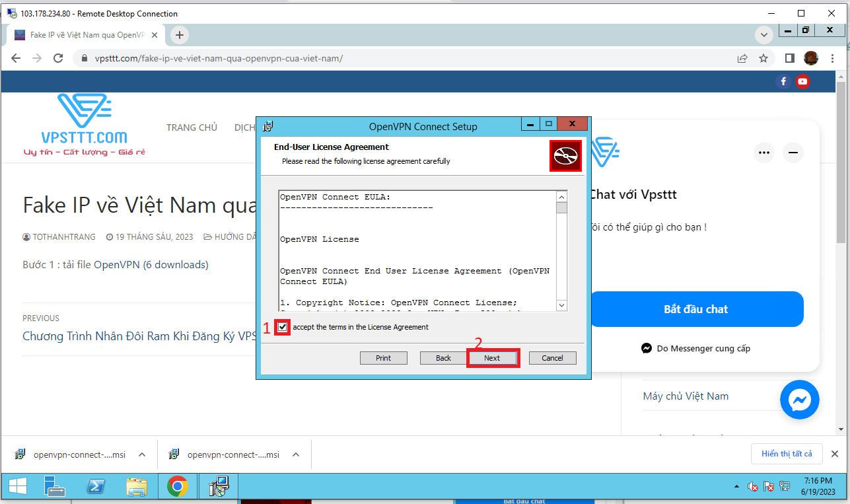This screenshot has width=850, height=504.
Task: Reload the vpsttt.com page
Action: click(58, 58)
